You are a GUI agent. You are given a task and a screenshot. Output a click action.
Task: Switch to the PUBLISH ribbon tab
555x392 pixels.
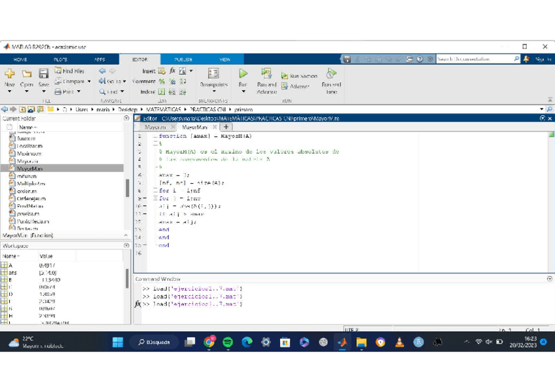click(183, 59)
